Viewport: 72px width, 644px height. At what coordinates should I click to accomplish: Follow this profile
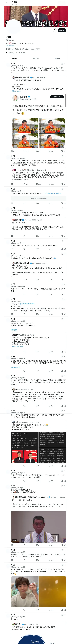[62, 30]
